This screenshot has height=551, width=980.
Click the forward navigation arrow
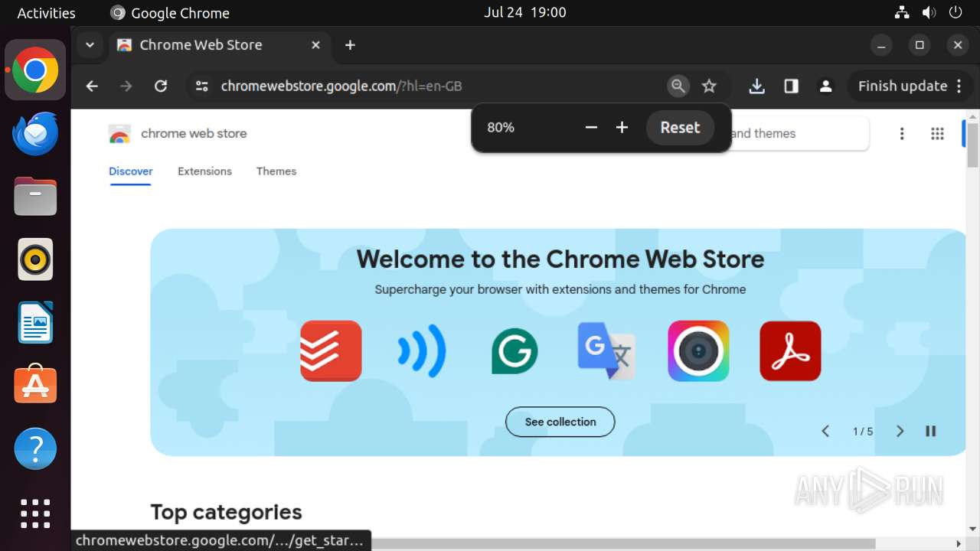point(126,86)
